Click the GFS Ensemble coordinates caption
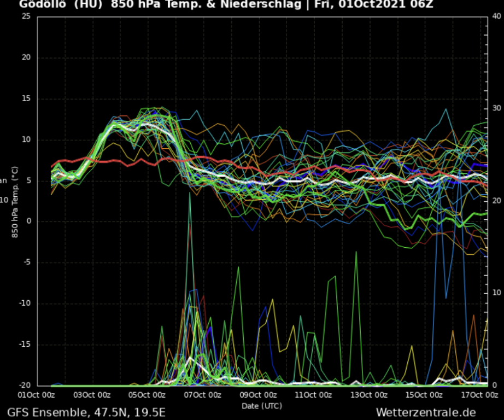The width and height of the screenshot is (504, 420). [x=86, y=412]
